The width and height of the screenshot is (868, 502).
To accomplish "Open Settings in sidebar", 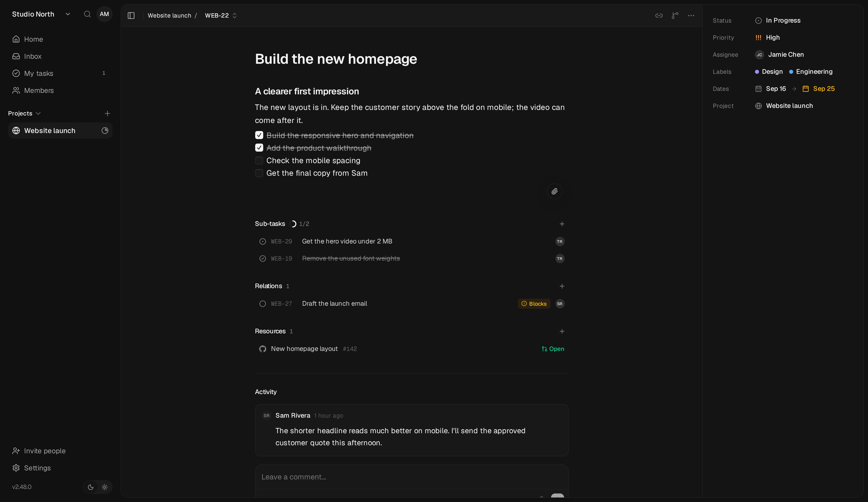I will 60,468.
